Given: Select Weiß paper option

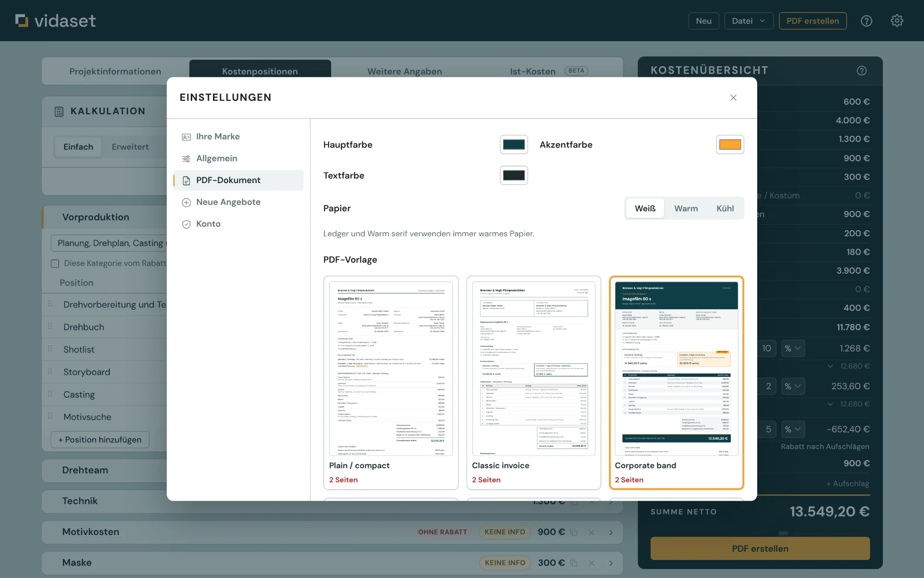Looking at the screenshot, I should pyautogui.click(x=645, y=209).
